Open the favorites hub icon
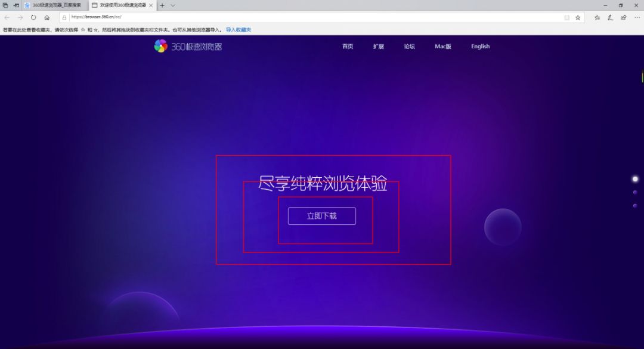This screenshot has width=644, height=349. pos(597,18)
